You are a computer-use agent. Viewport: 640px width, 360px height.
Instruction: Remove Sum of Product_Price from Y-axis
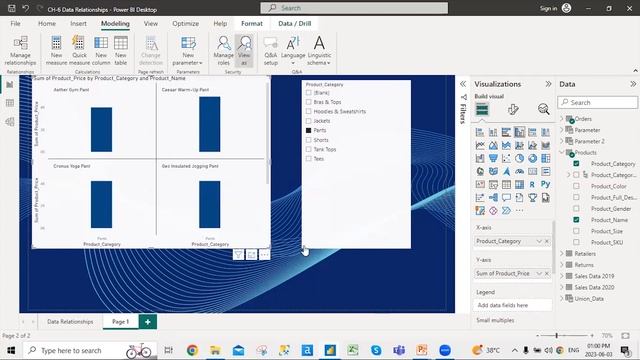547,273
